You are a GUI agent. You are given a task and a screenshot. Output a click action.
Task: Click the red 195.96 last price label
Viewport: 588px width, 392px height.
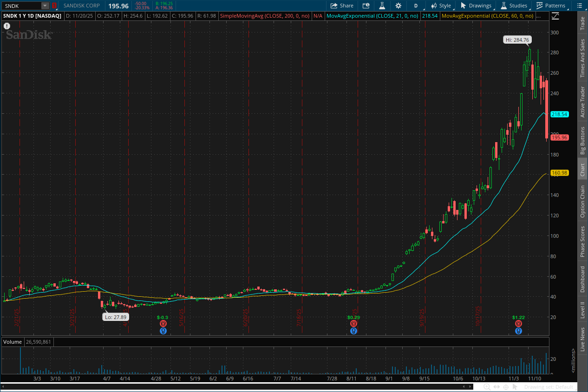pyautogui.click(x=560, y=137)
